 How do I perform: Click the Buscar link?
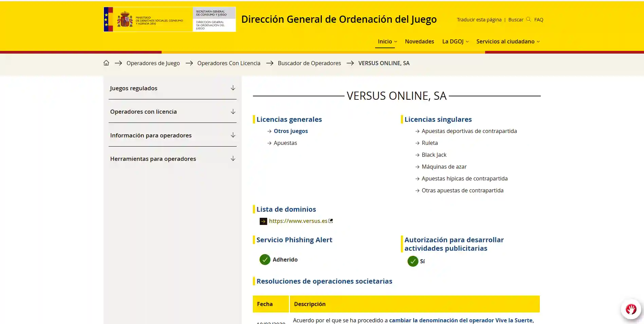516,20
